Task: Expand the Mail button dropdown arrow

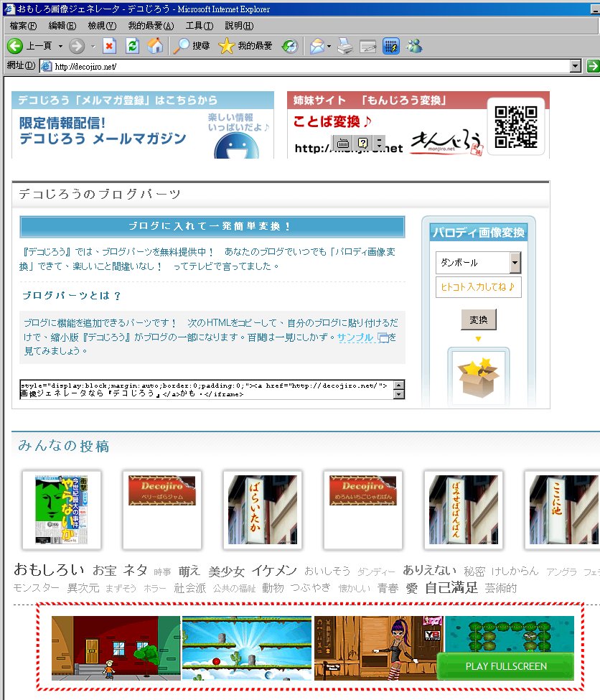Action: (329, 46)
